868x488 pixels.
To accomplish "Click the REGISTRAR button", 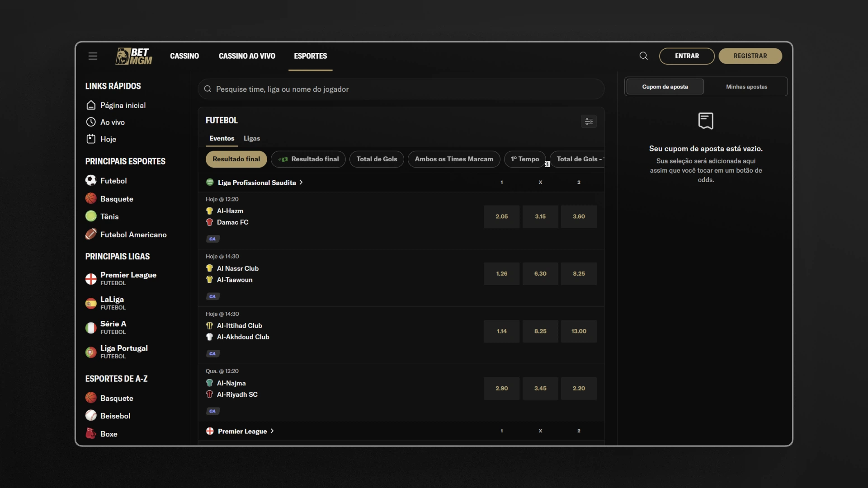I will (x=750, y=56).
